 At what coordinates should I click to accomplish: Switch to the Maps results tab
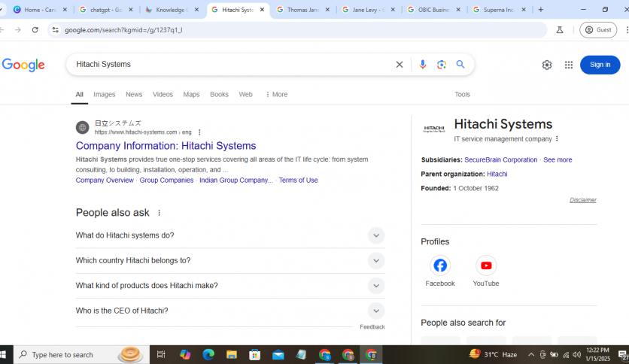tap(191, 94)
